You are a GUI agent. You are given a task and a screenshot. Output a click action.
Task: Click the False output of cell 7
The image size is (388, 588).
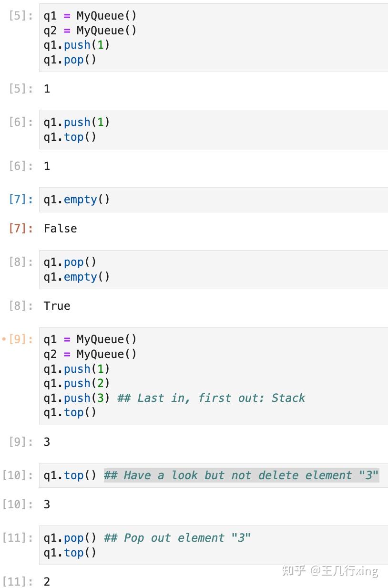coord(60,229)
